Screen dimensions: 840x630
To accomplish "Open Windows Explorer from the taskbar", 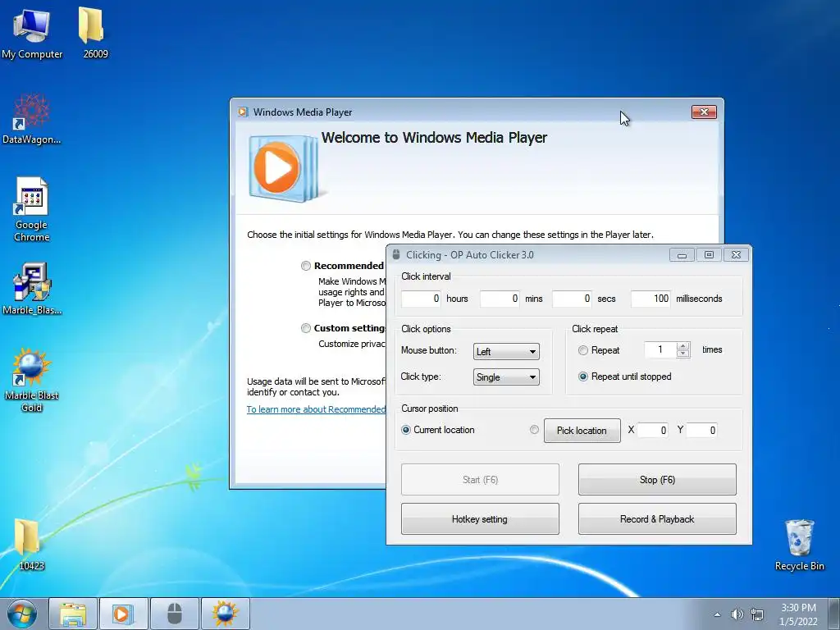I will 73,614.
